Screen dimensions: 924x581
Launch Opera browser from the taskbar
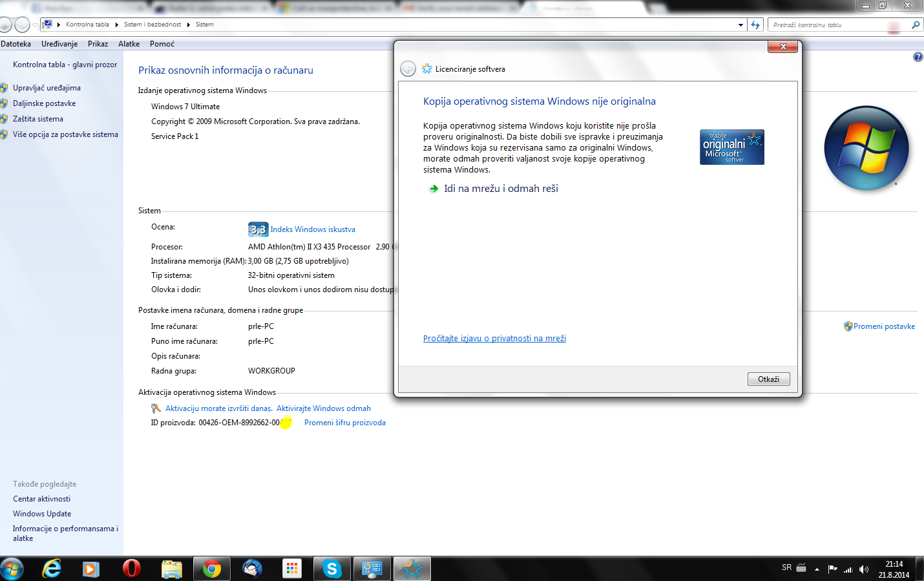(x=131, y=569)
